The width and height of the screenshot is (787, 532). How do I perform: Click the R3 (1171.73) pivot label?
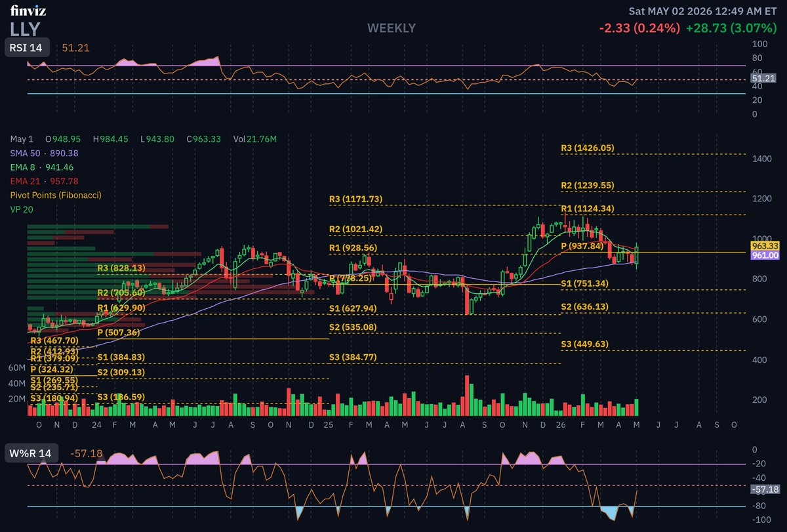point(355,199)
